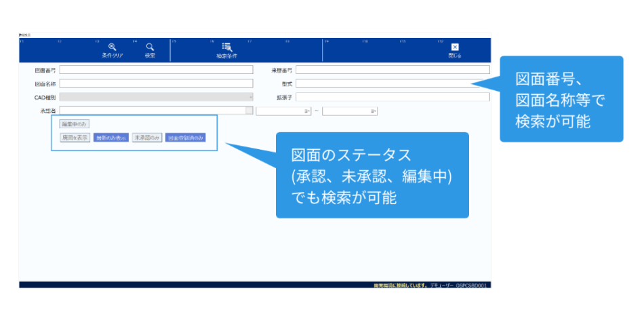644x316 pixels.
Task: Open the end date picker dropdown
Action: pyautogui.click(x=374, y=111)
